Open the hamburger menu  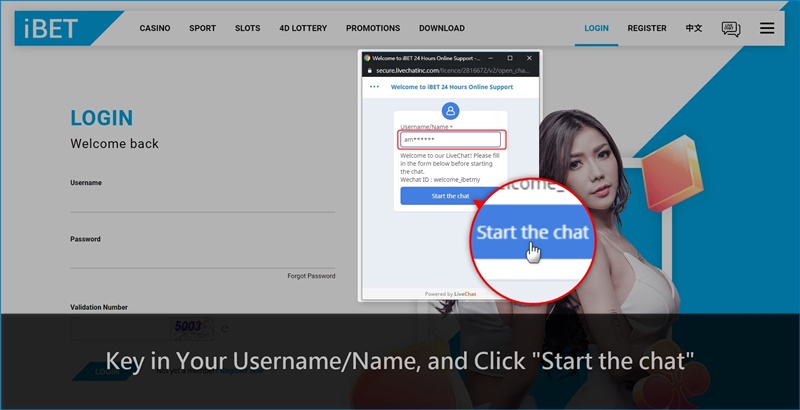[x=767, y=28]
